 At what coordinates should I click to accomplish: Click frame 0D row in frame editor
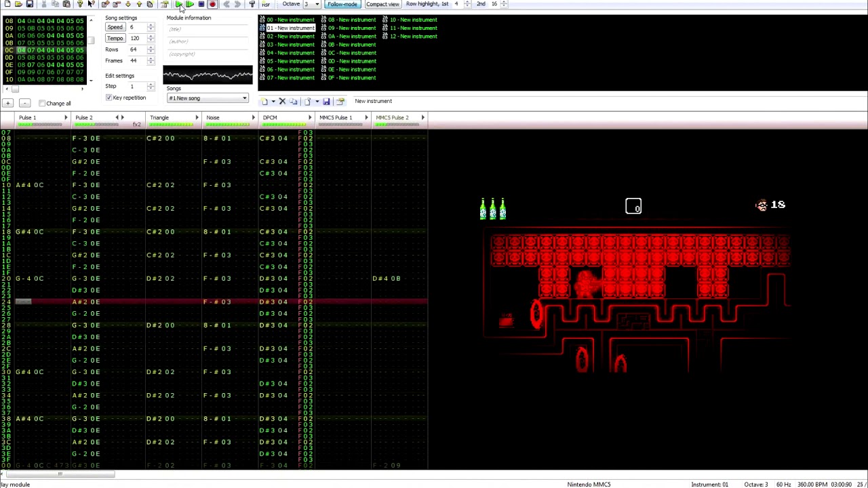tap(44, 58)
